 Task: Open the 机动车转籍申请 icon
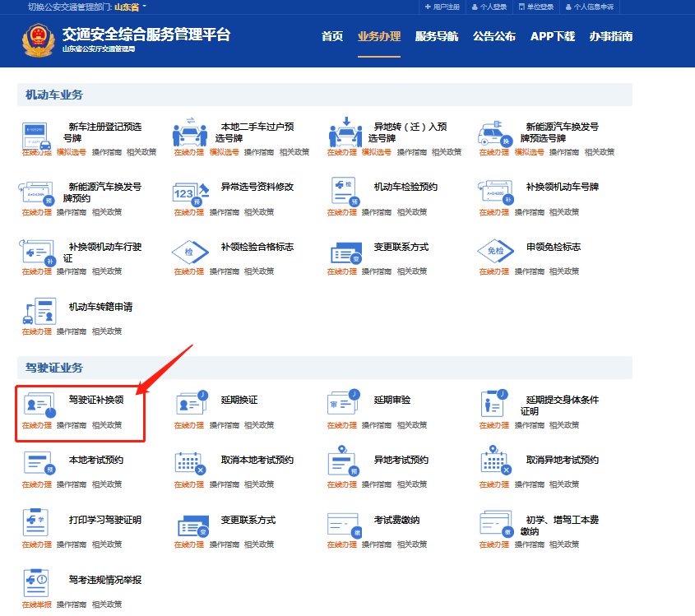pyautogui.click(x=37, y=312)
